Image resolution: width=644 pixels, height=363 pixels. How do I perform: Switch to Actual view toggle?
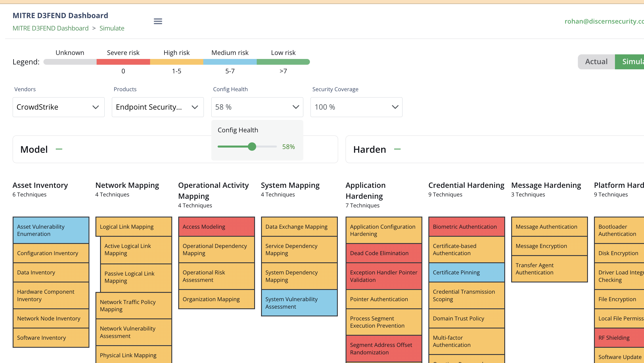click(596, 62)
